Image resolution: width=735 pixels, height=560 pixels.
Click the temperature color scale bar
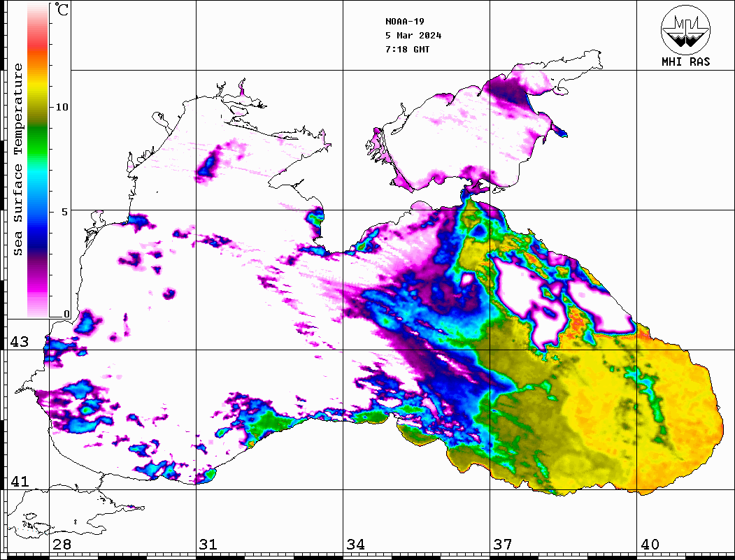click(x=38, y=160)
